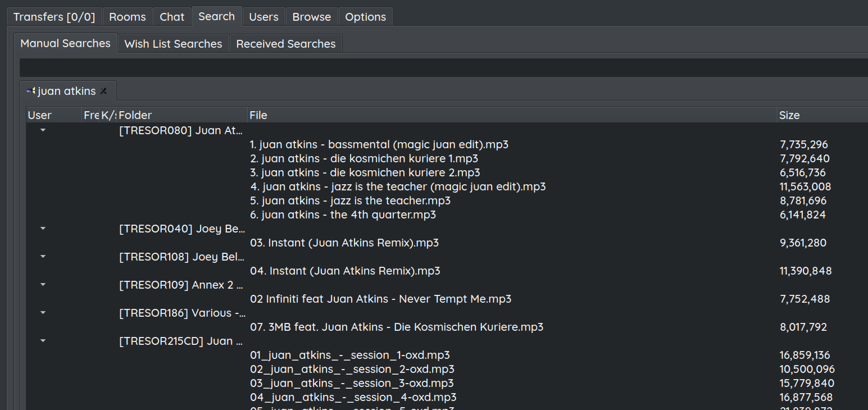868x410 pixels.
Task: Collapse the [TRESOR108] Joey Bel... folder group
Action: point(43,256)
